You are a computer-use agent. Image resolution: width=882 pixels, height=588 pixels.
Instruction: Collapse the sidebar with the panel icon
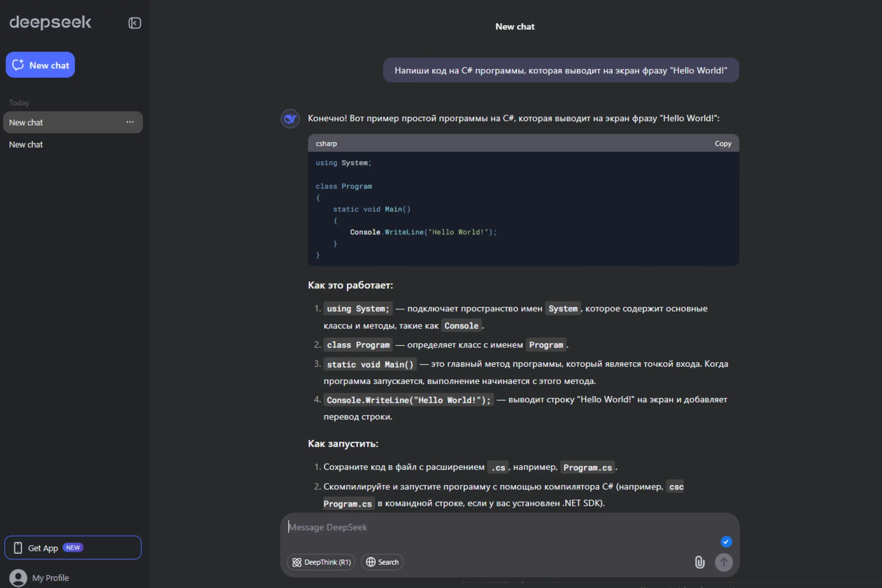135,23
